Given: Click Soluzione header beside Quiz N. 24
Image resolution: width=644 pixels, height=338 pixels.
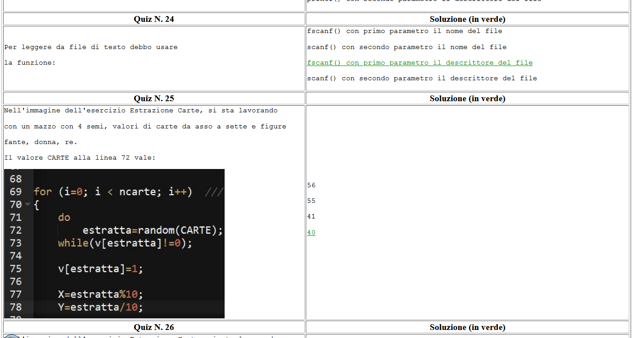Looking at the screenshot, I should [467, 19].
